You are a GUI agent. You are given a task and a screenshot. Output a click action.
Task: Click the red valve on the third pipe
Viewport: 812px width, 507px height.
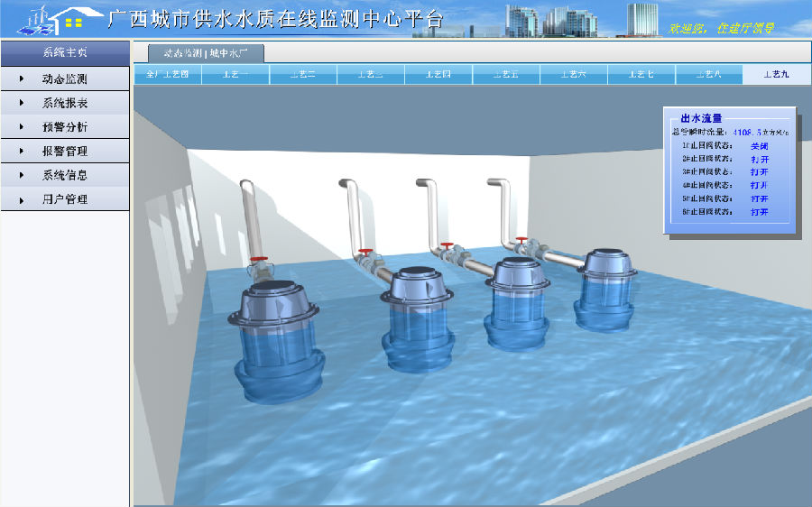(447, 245)
